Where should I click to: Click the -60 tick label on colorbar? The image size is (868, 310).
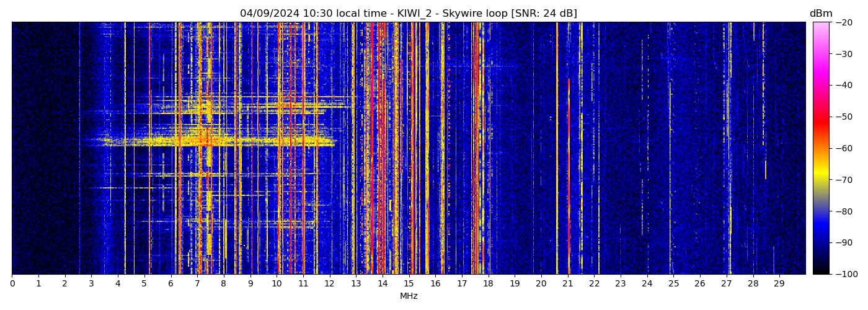[x=844, y=148]
